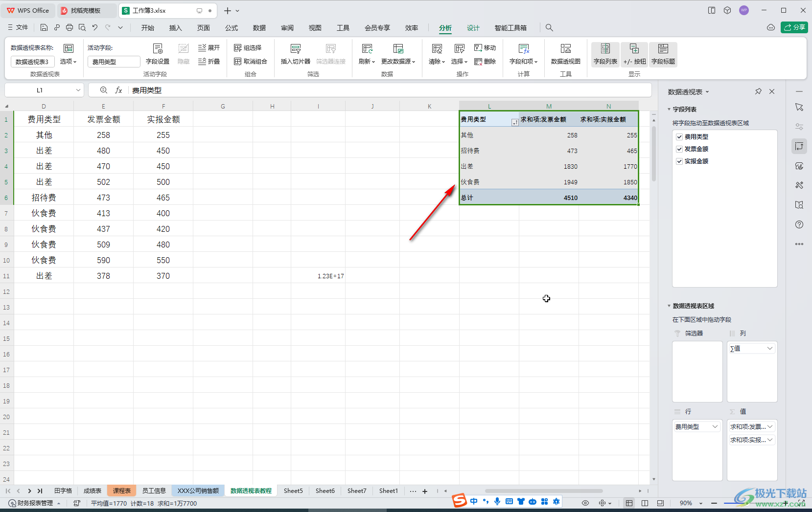Screen dimensions: 812x512
Task: Click Expand field (展开) icon
Action: [202, 47]
